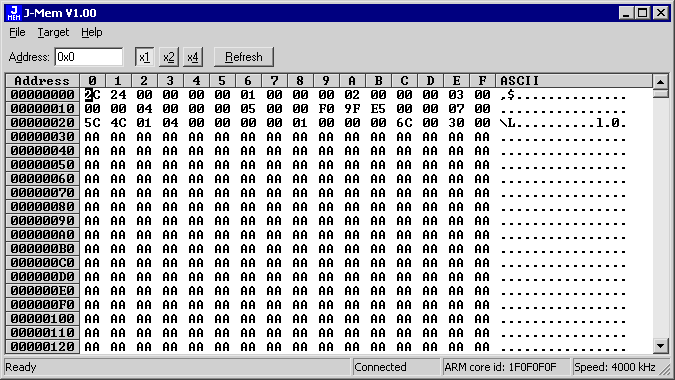Switch to x2 halfword display mode

click(x=169, y=57)
